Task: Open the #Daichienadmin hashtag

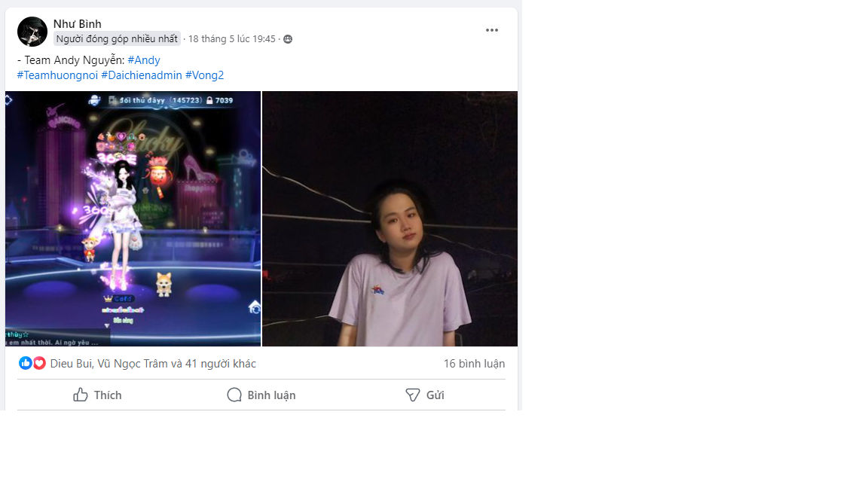Action: tap(142, 75)
